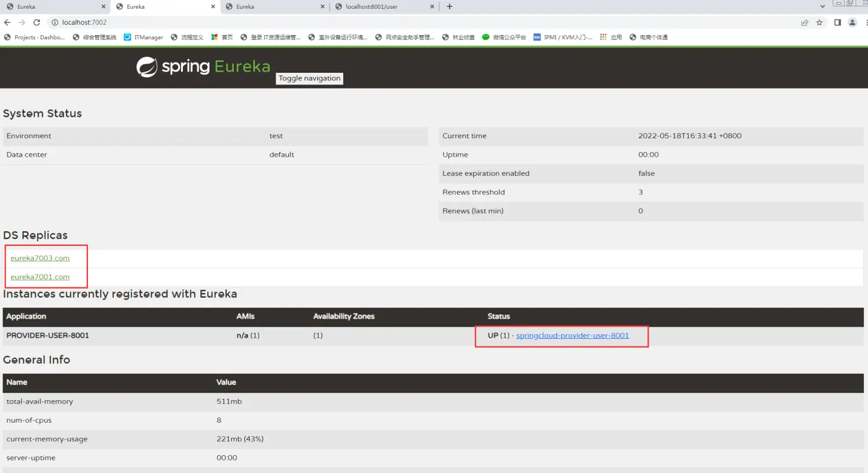Click the AMIs column header

(245, 316)
